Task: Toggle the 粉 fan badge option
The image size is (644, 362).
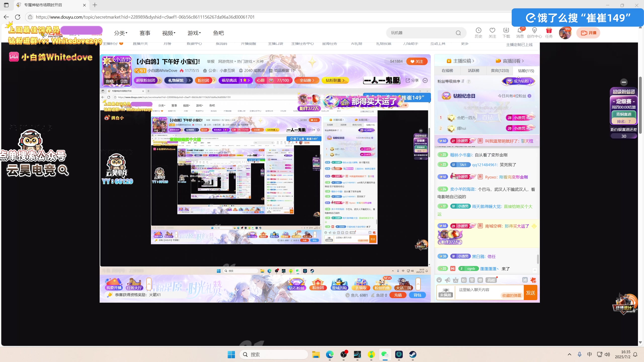Action: tap(464, 280)
